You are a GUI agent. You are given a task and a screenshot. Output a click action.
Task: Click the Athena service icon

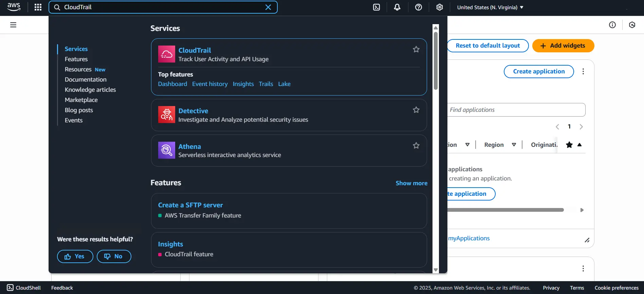[x=166, y=150]
